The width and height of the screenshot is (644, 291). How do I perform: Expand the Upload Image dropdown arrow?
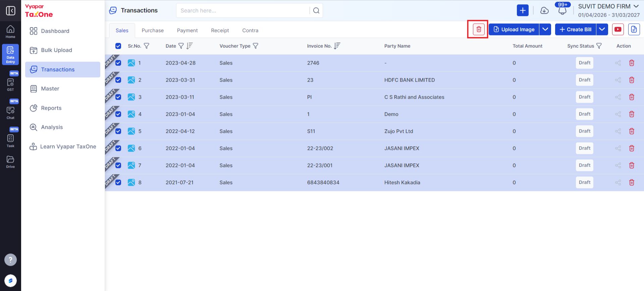pos(545,29)
